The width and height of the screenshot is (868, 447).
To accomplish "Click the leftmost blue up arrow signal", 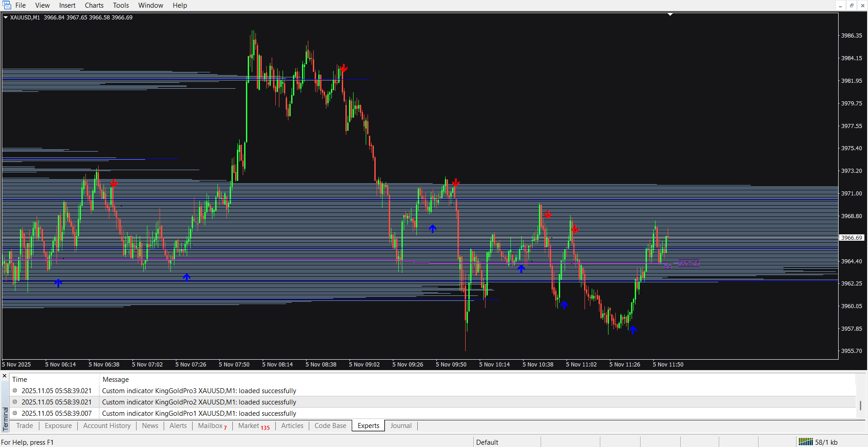I will tap(58, 283).
